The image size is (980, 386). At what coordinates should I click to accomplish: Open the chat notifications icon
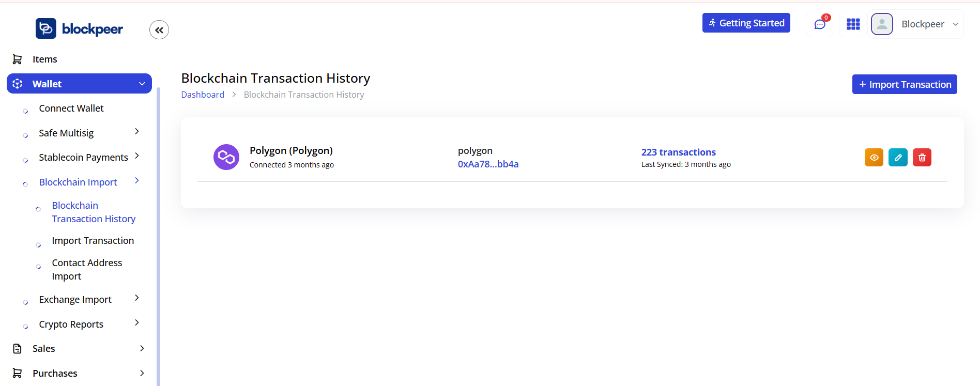[x=820, y=24]
